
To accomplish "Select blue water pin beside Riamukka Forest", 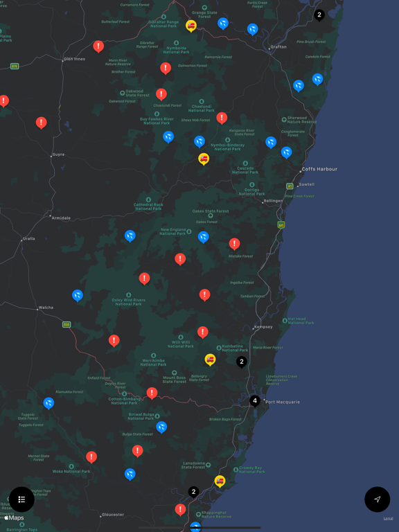I will 48,403.
